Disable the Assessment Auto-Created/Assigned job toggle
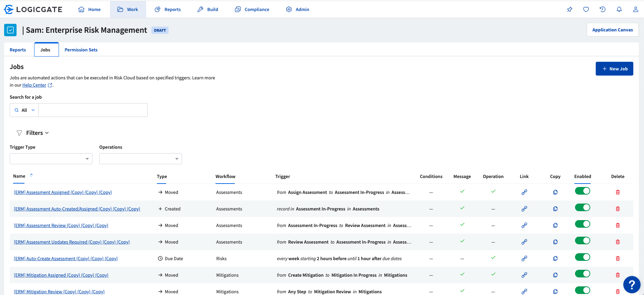The image size is (644, 295). 583,207
